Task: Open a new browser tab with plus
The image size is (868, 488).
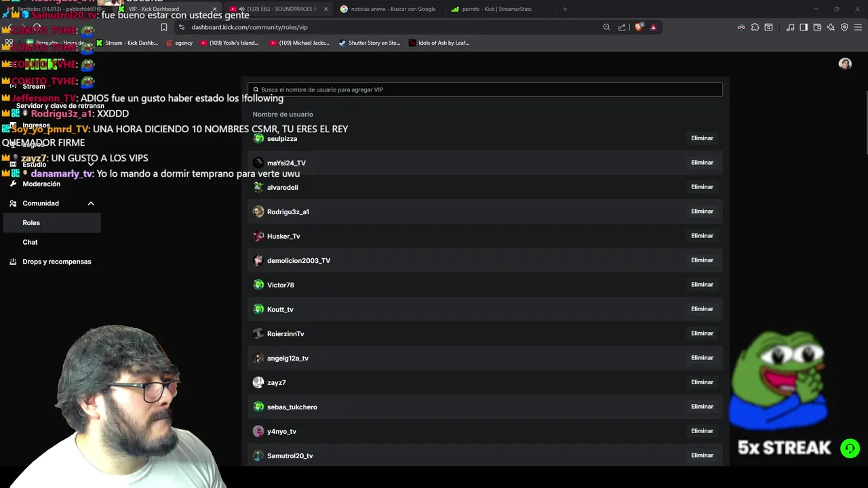Action: tap(565, 9)
